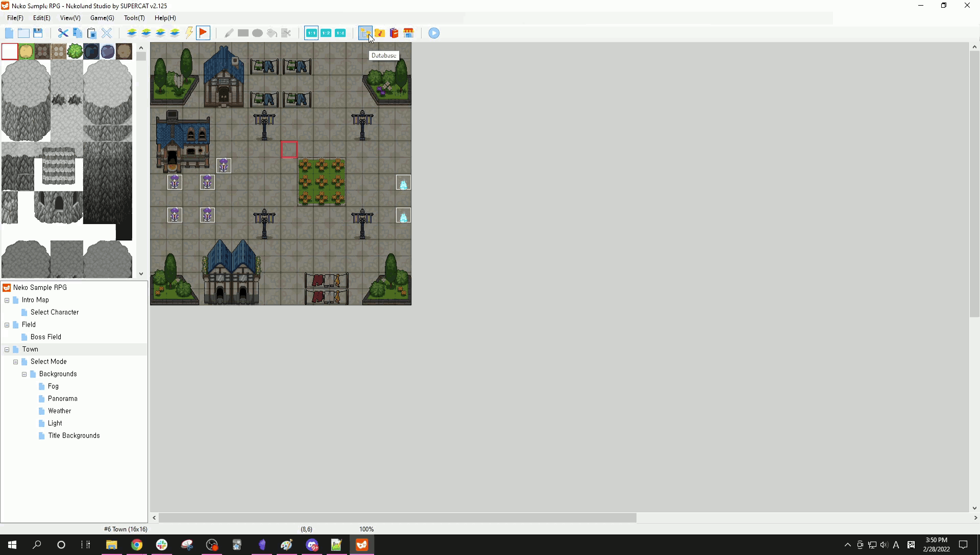This screenshot has width=980, height=555.
Task: Set map zoom to 1:2
Action: click(326, 33)
